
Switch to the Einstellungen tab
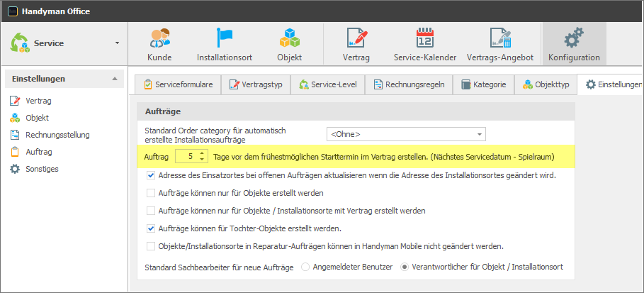click(610, 84)
